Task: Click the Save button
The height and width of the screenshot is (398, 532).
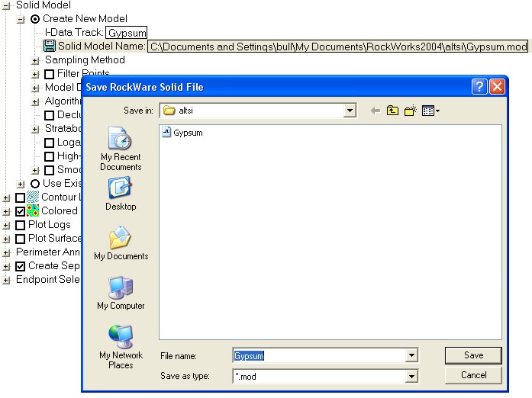Action: point(473,355)
